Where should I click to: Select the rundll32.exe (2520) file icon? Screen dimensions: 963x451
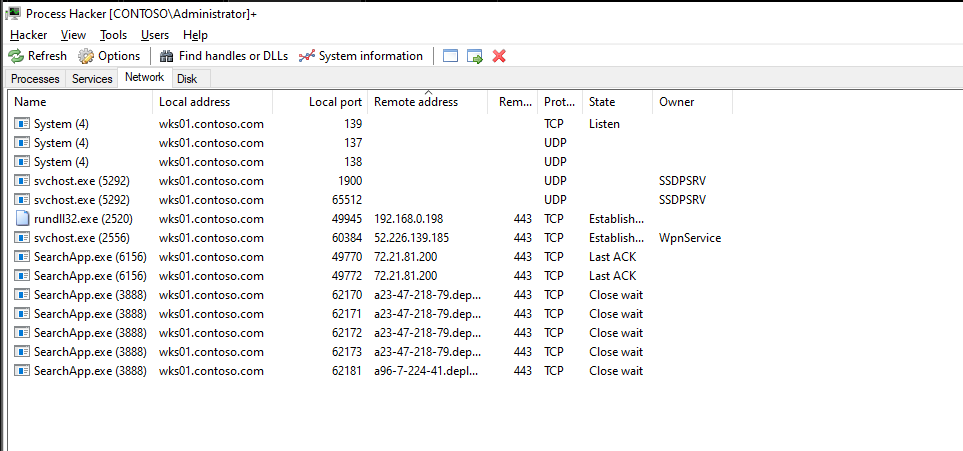(x=22, y=219)
